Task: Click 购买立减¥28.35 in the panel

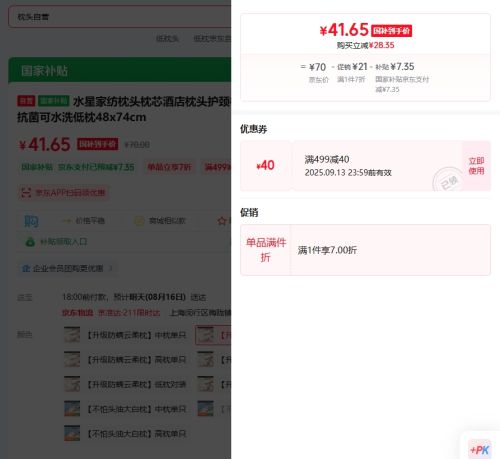Action: (x=365, y=45)
